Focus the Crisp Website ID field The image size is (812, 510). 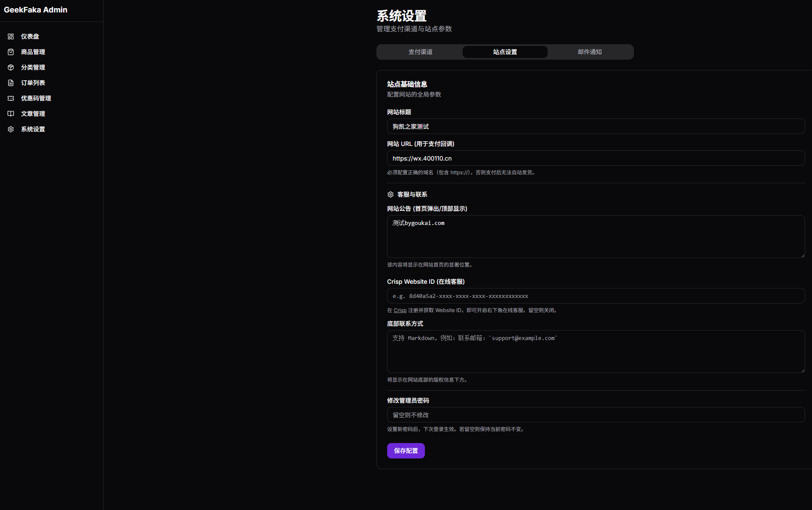596,296
